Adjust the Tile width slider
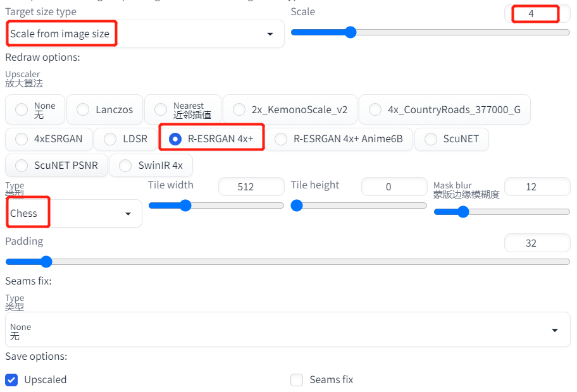The height and width of the screenshot is (392, 577). click(185, 205)
